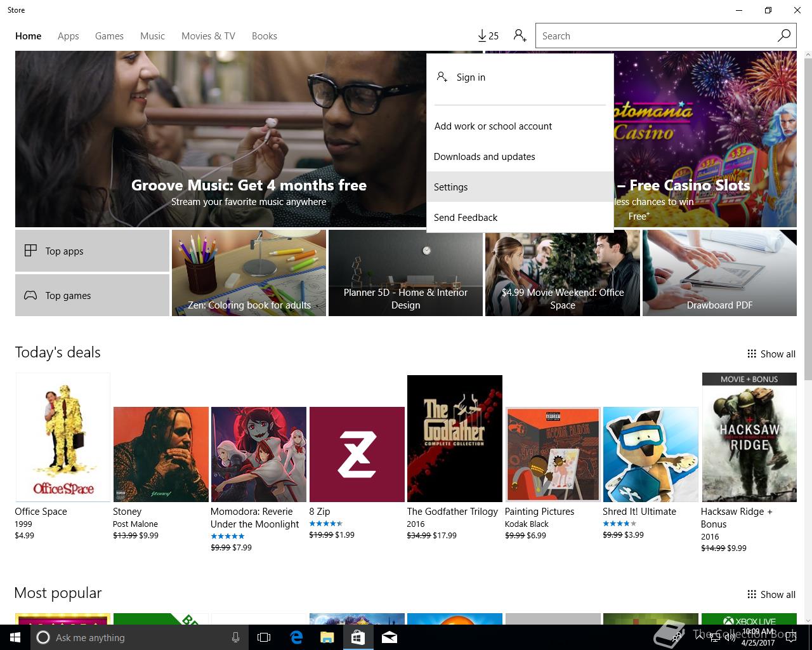812x650 pixels.
Task: Open $4.99 Movie Weekend: Office Space tile
Action: (563, 273)
